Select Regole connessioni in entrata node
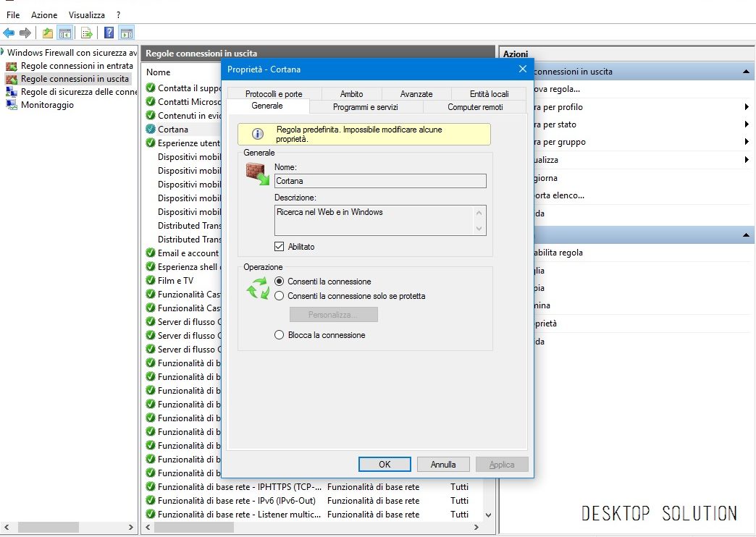Image resolution: width=756 pixels, height=537 pixels. [76, 66]
